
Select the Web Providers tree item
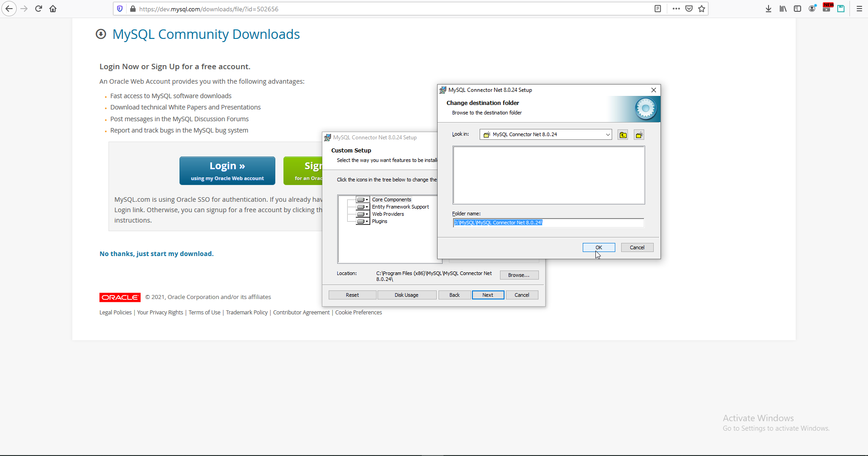point(388,214)
